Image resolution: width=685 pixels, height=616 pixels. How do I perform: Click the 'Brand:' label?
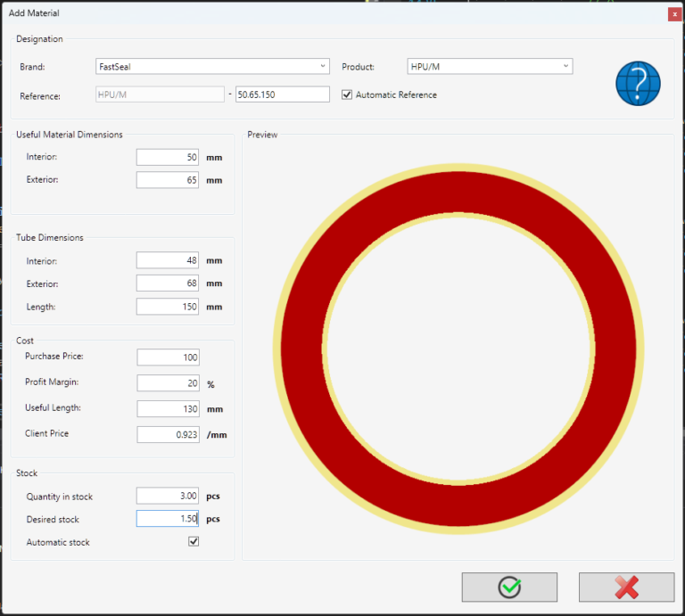pyautogui.click(x=32, y=67)
